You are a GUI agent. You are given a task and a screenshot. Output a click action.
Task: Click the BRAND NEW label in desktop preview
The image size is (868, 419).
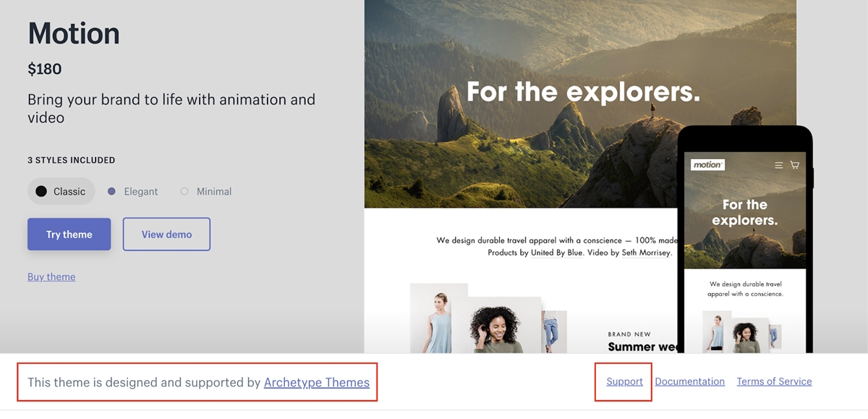point(629,334)
